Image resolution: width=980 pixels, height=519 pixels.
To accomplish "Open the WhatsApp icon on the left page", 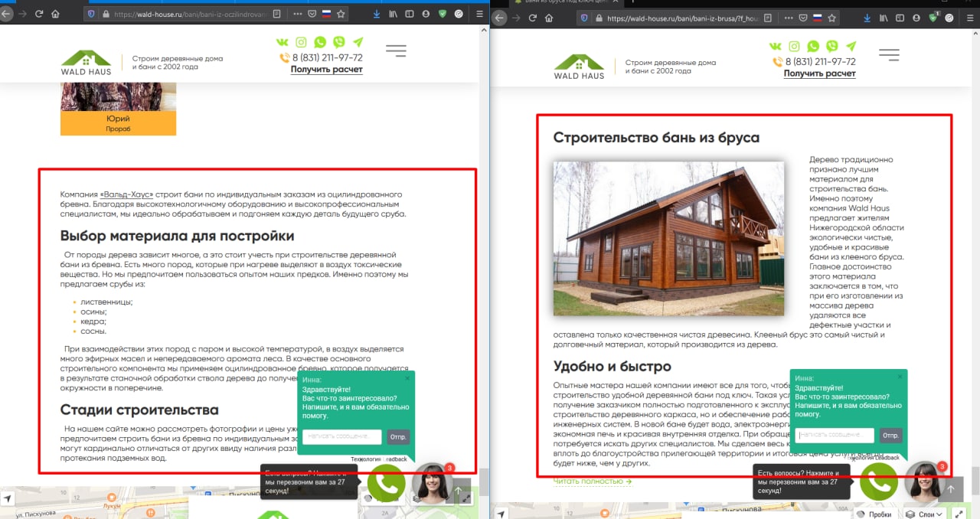I will (x=320, y=43).
